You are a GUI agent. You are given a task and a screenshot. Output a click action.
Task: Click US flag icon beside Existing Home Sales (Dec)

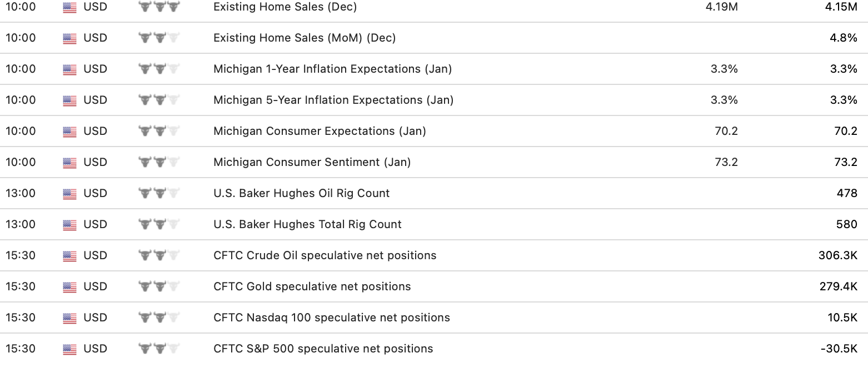pyautogui.click(x=69, y=7)
